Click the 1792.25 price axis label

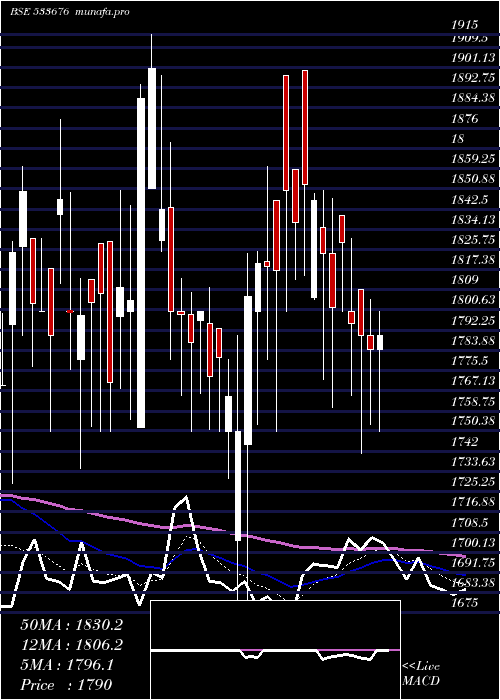pyautogui.click(x=473, y=321)
